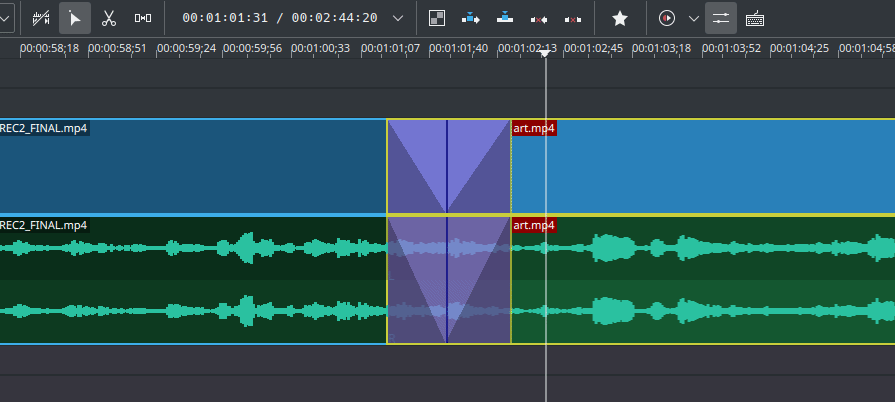895x402 pixels.
Task: Overwrite clip zone in timeline
Action: pyautogui.click(x=505, y=18)
